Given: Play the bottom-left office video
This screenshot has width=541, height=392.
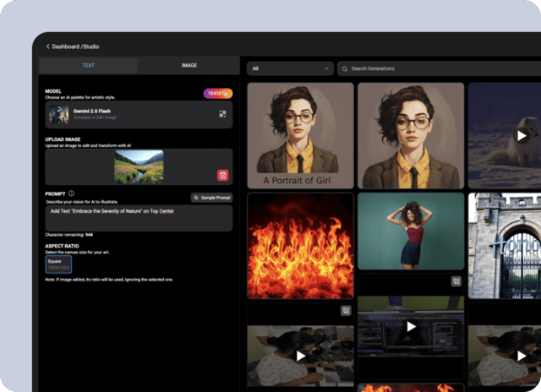Looking at the screenshot, I should (301, 356).
